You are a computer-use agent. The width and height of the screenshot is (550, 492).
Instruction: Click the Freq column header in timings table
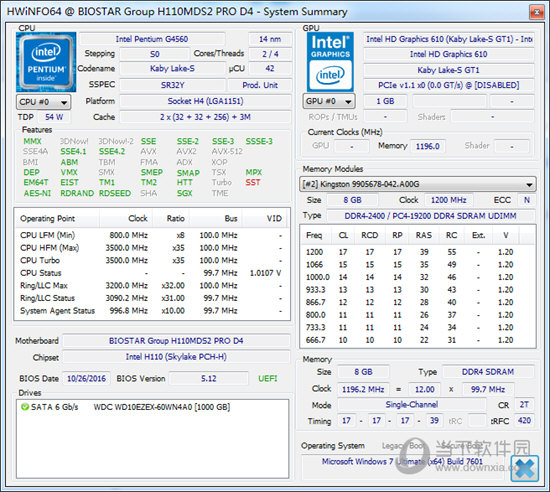click(315, 235)
